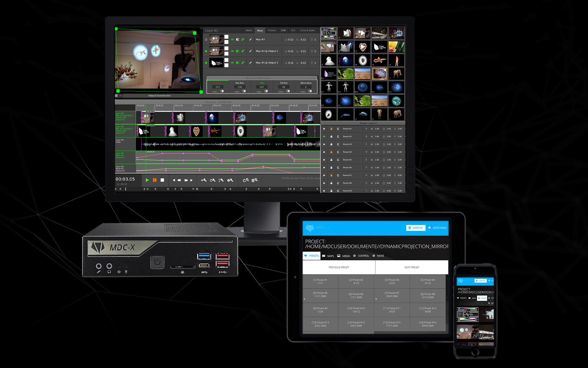Click the green play arrow of Preset #2
The width and height of the screenshot is (588, 368).
(x=324, y=137)
